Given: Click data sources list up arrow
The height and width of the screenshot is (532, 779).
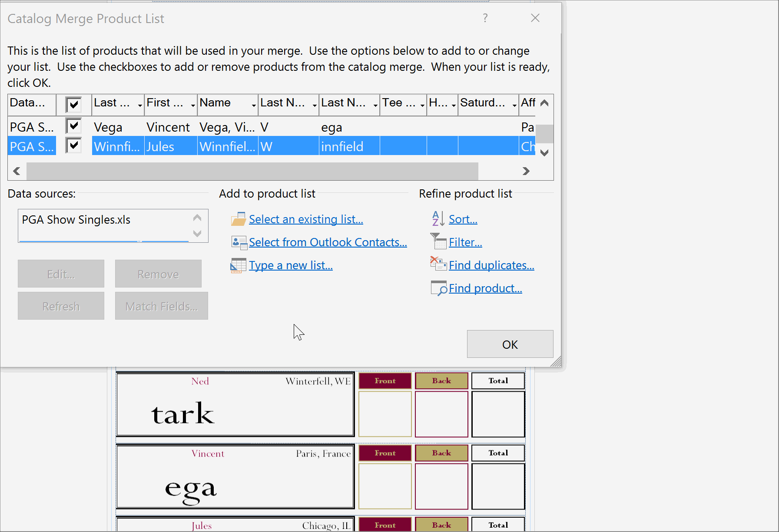Looking at the screenshot, I should (197, 218).
